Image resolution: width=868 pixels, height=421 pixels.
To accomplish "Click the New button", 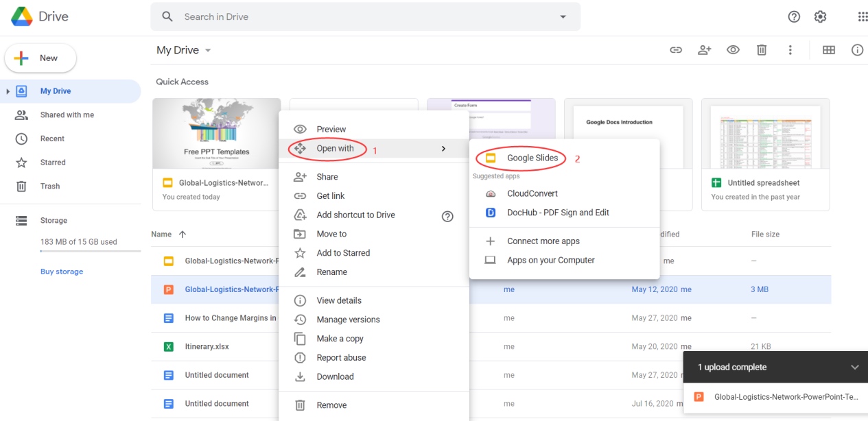I will coord(40,58).
